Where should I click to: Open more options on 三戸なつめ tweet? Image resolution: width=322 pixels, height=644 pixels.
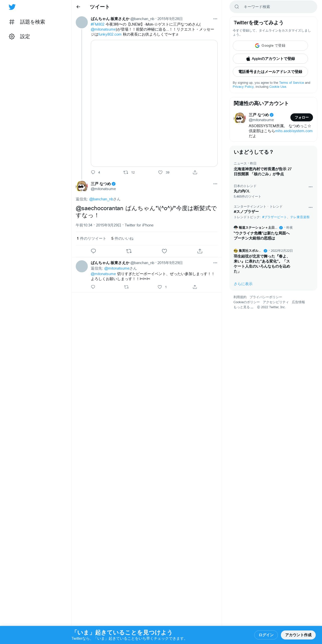click(x=215, y=184)
